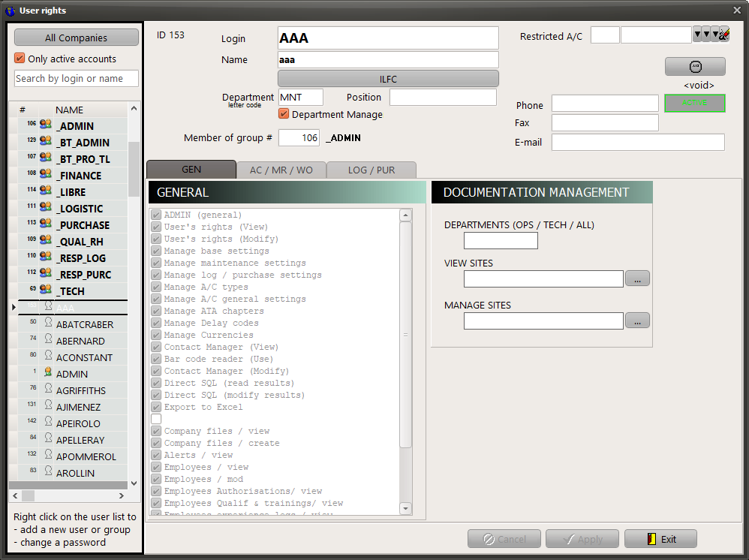Toggle the Export to Excel checkbox
The image size is (749, 560).
pos(156,407)
